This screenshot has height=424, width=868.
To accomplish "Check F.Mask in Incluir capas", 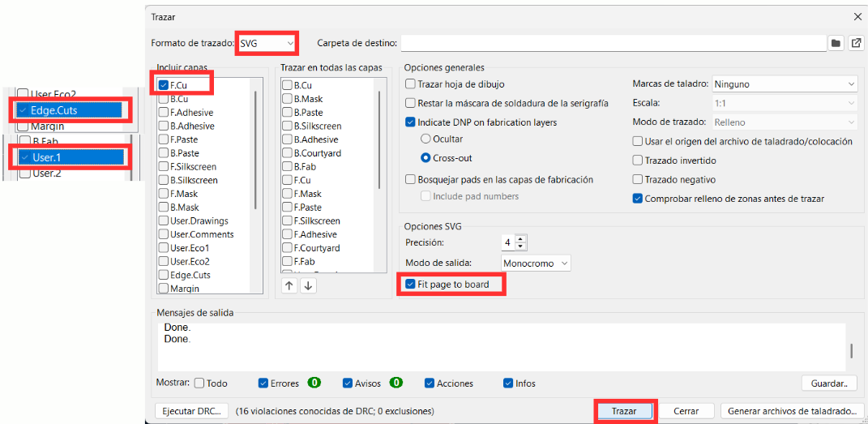I will point(164,194).
